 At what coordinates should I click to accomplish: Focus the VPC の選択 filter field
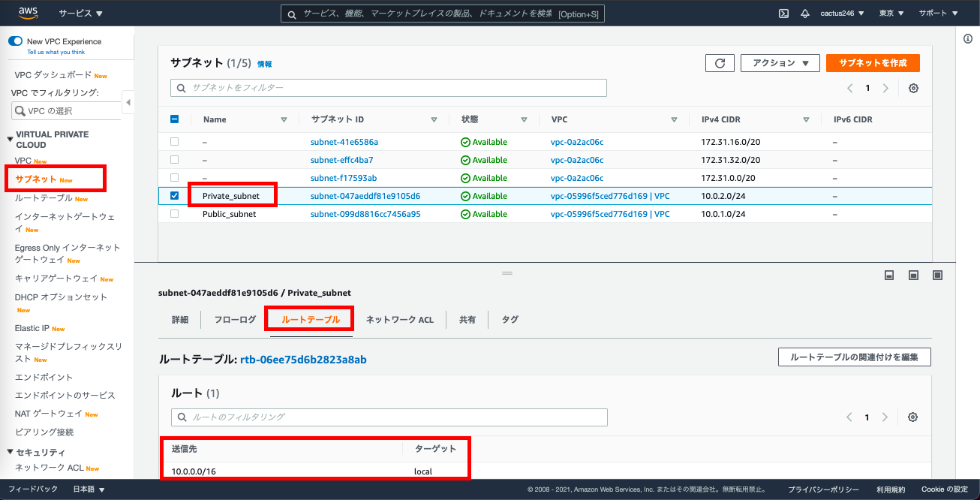(66, 110)
